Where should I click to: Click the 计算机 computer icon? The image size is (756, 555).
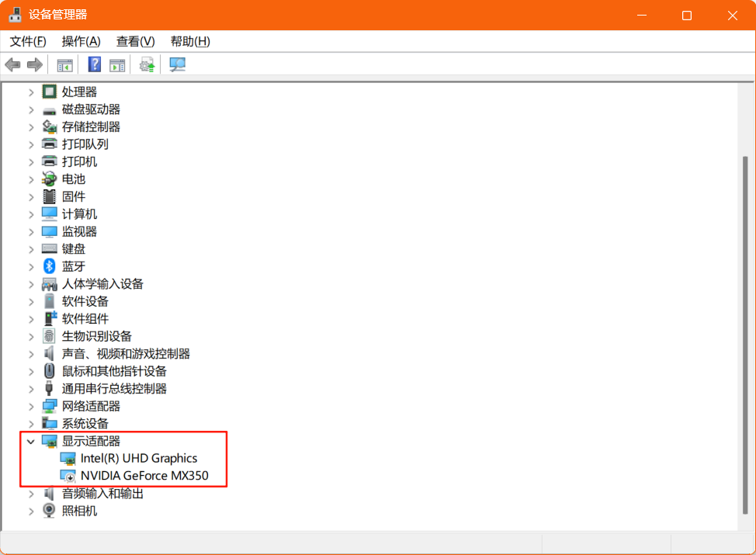(x=49, y=213)
